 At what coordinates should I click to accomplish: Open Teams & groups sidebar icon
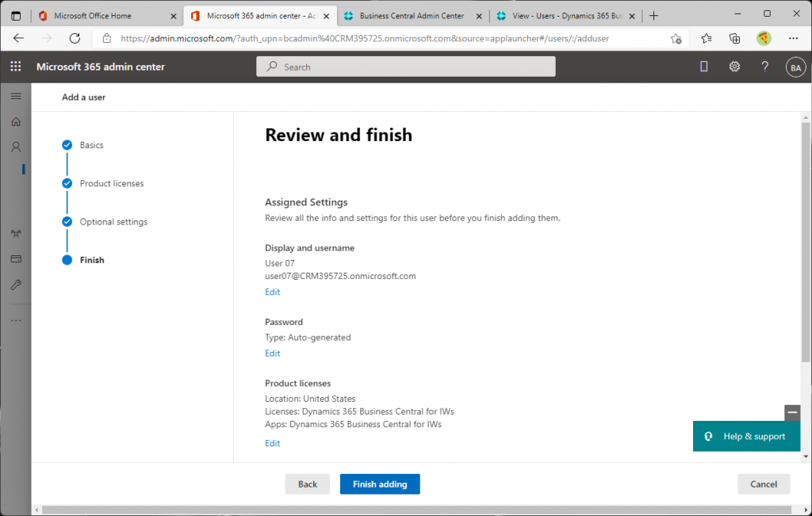click(16, 233)
